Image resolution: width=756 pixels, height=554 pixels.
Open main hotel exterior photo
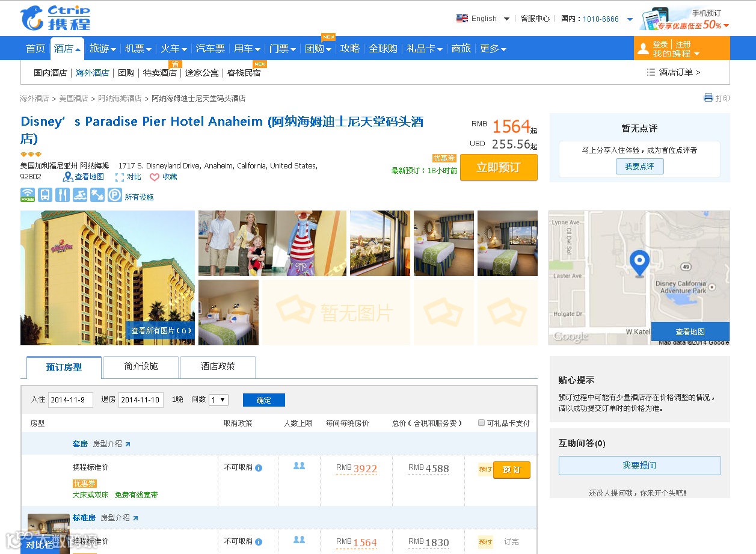tap(108, 278)
